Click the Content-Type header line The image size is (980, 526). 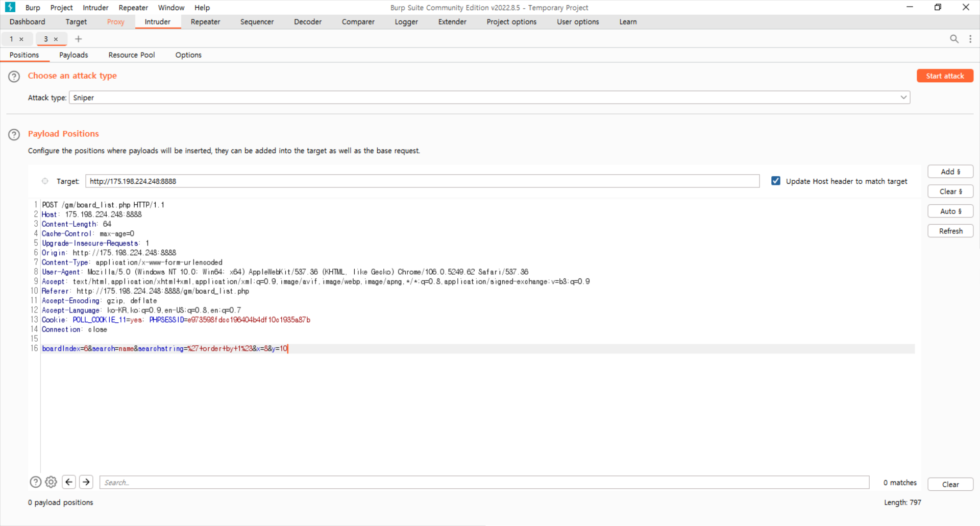point(132,262)
